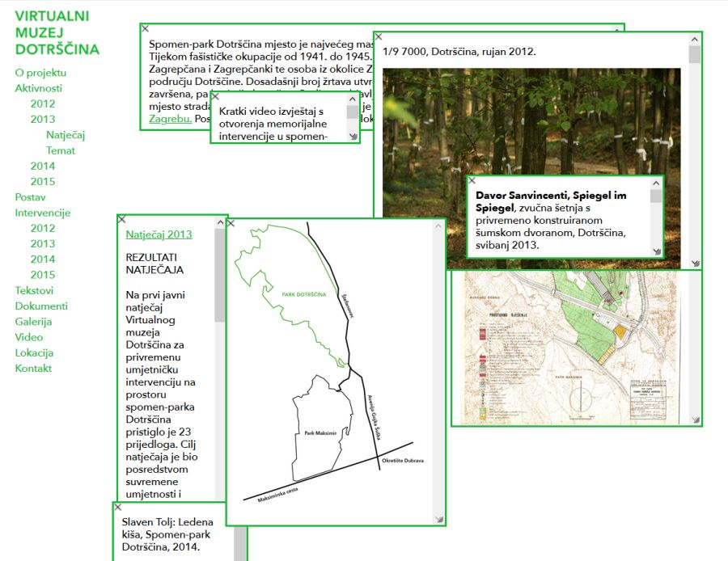Select 2013 under Aktivnosti
Image resolution: width=728 pixels, height=561 pixels.
43,120
